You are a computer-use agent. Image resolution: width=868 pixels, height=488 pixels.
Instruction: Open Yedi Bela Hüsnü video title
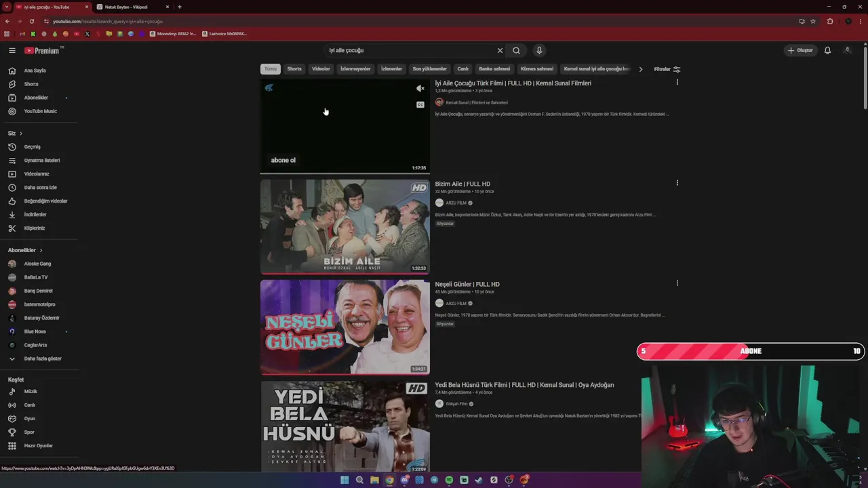pos(524,385)
